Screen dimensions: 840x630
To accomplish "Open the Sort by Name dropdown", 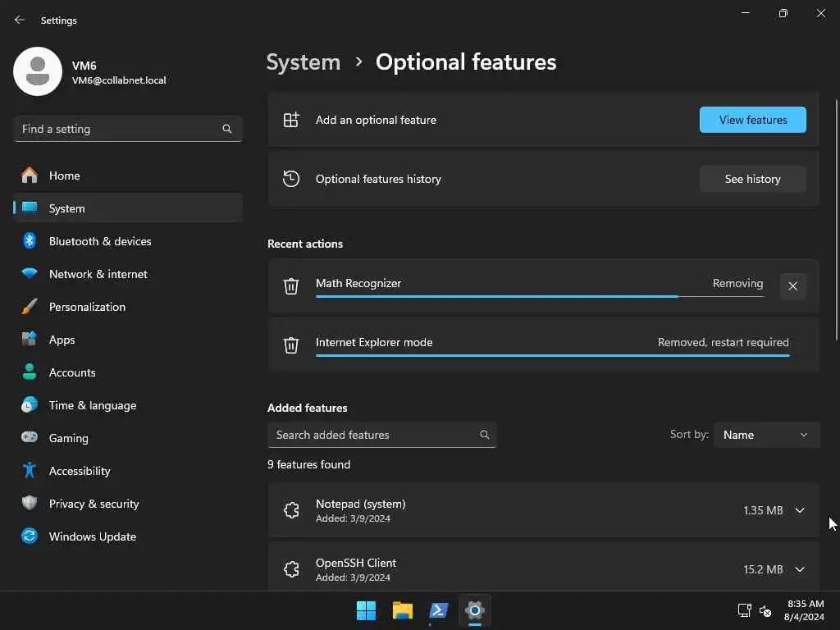I will (766, 435).
